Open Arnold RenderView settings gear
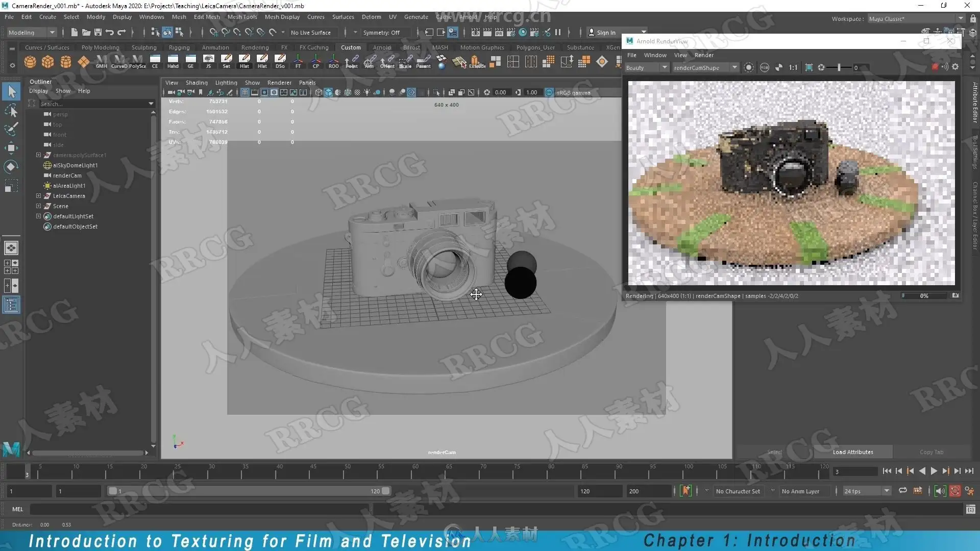This screenshot has width=980, height=551. 955,67
